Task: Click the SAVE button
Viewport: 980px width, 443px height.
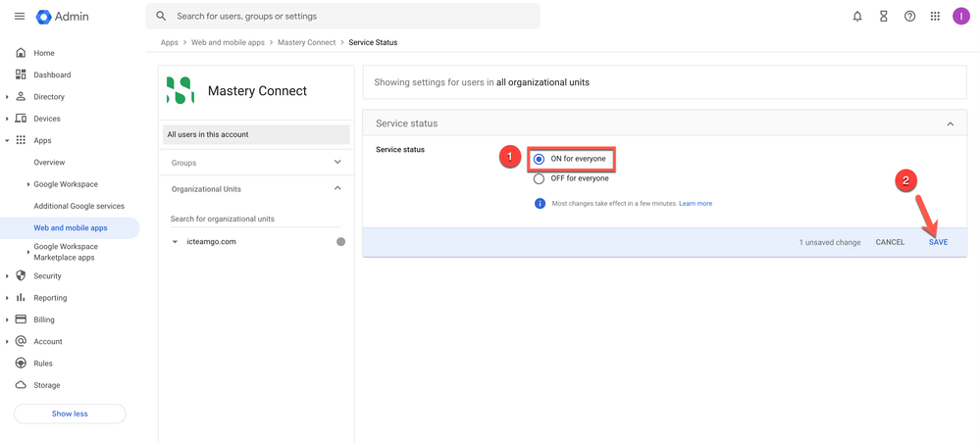Action: point(938,242)
